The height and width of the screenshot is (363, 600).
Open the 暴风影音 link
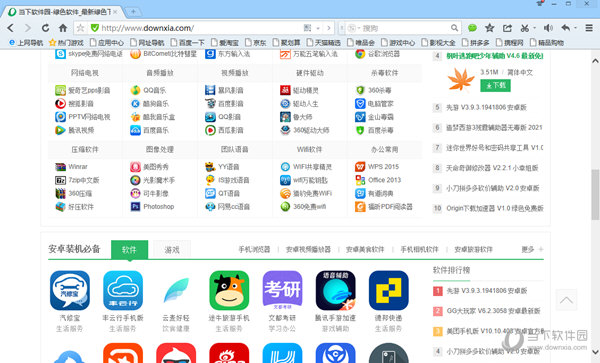(x=231, y=91)
